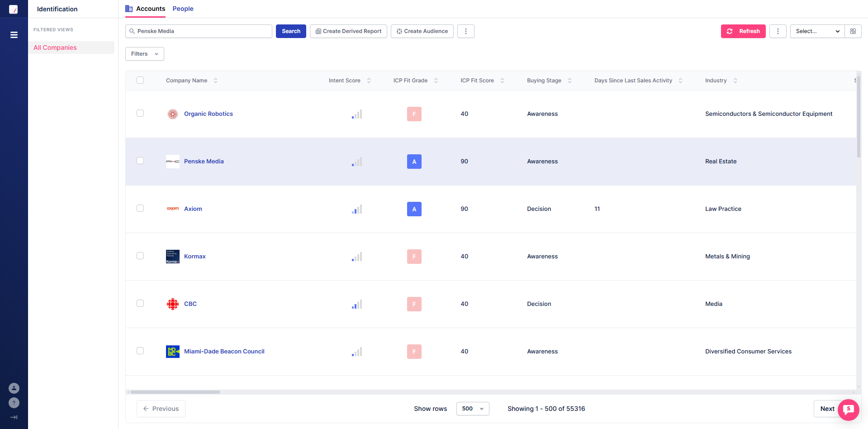Select All Companies filtered view
The width and height of the screenshot is (868, 429).
point(71,48)
